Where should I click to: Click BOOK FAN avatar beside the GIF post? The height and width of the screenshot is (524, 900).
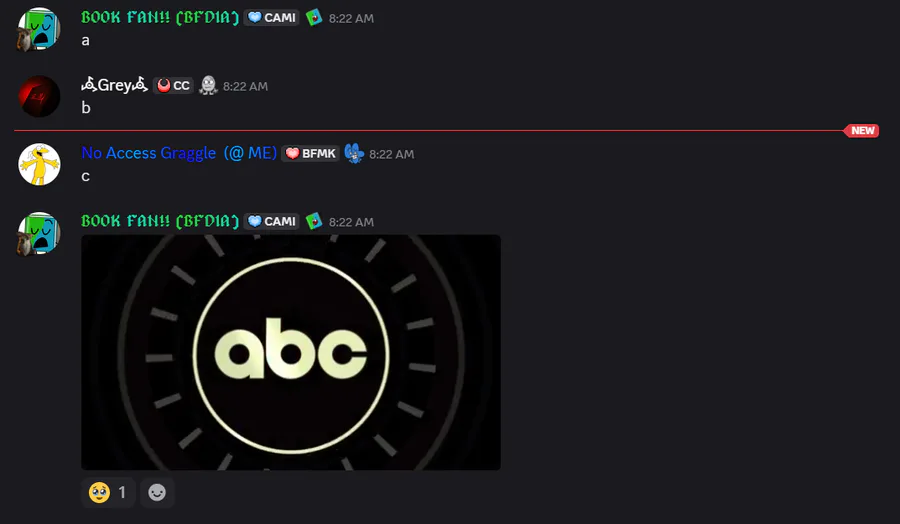pos(40,232)
